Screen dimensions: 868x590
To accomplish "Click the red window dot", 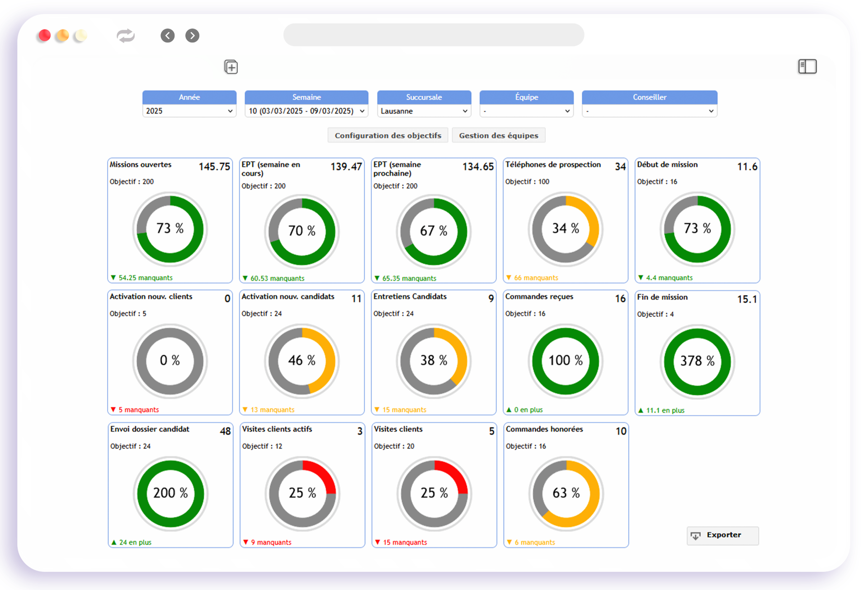I will (x=44, y=36).
